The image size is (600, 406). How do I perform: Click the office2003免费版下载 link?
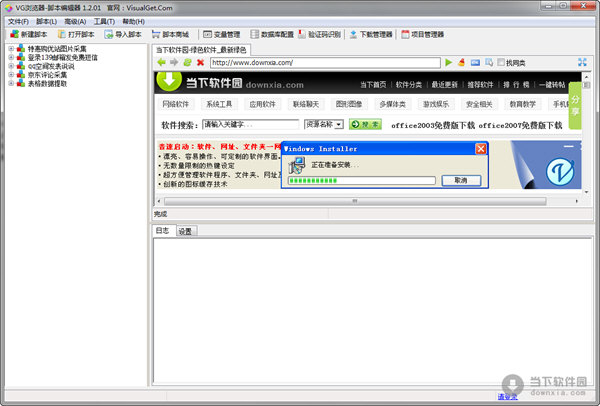pos(433,125)
